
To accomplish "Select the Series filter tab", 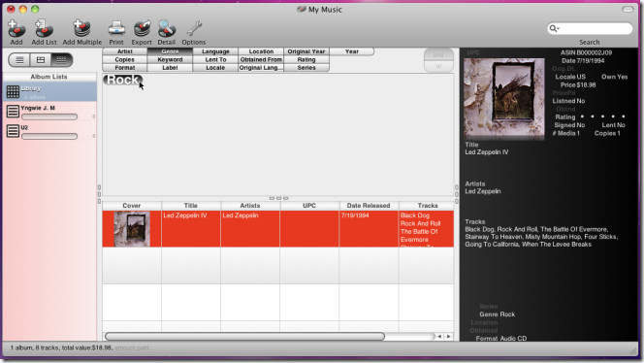I will (x=306, y=67).
